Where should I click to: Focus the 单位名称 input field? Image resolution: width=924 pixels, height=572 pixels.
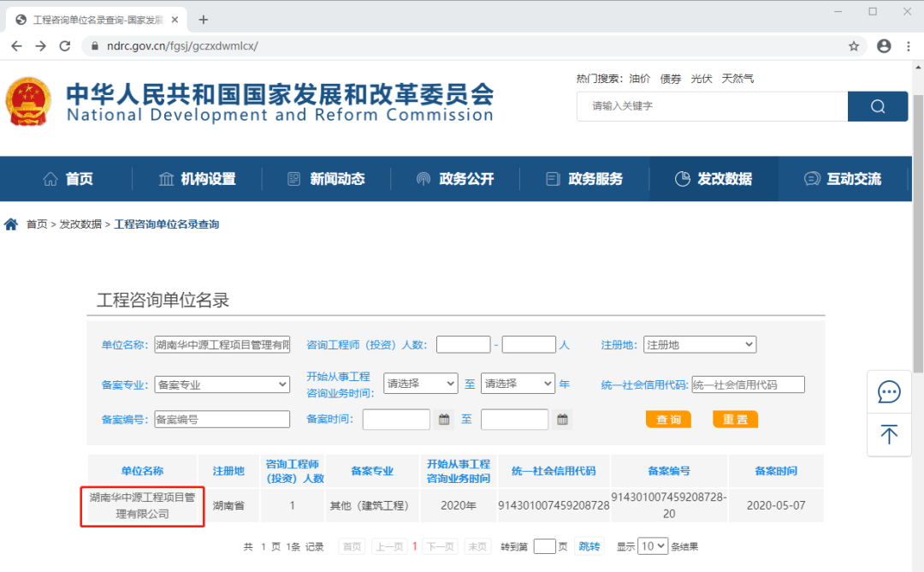point(222,344)
